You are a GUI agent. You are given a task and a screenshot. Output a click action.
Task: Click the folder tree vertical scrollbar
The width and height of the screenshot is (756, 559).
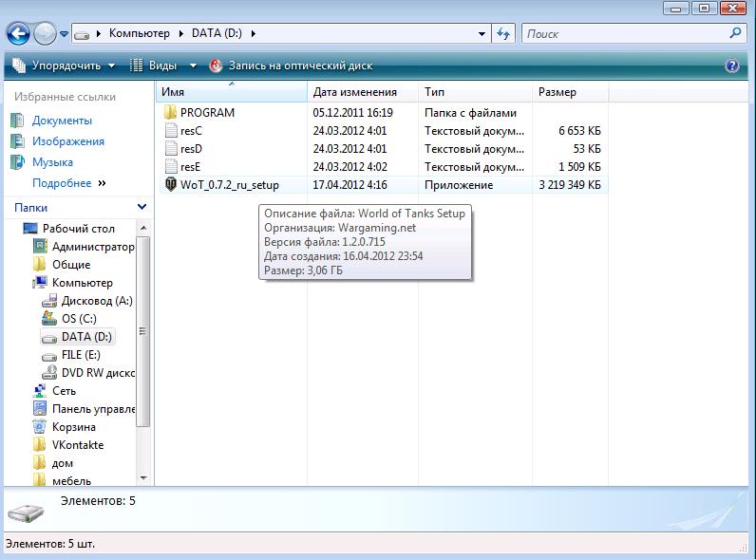(x=143, y=332)
